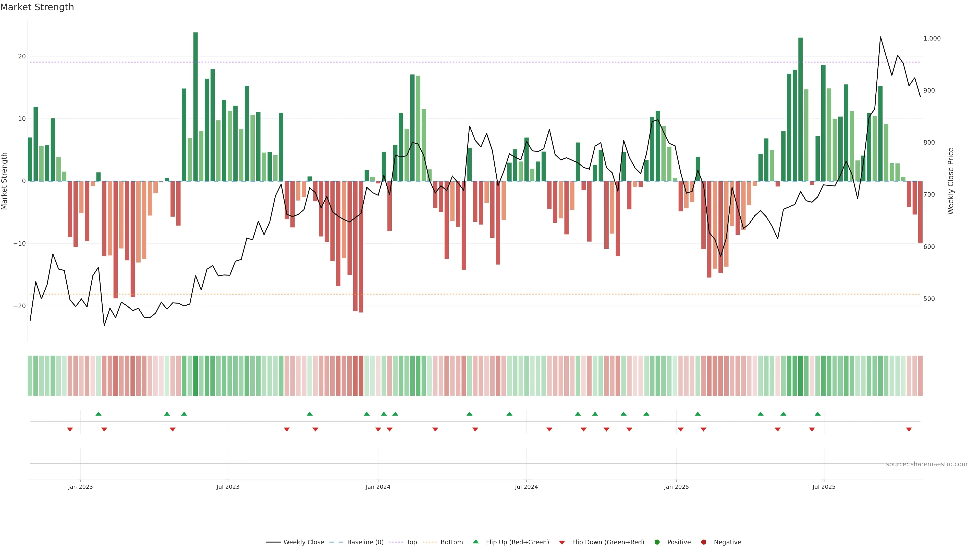Click the darkest green heatmap cell near Jun 2025

pos(800,375)
